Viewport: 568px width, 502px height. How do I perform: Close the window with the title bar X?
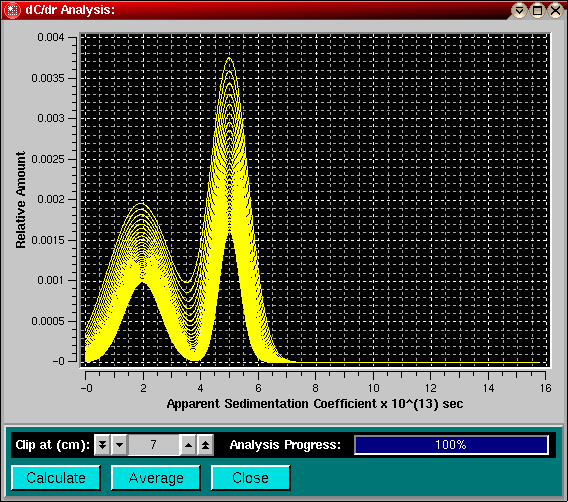point(555,11)
